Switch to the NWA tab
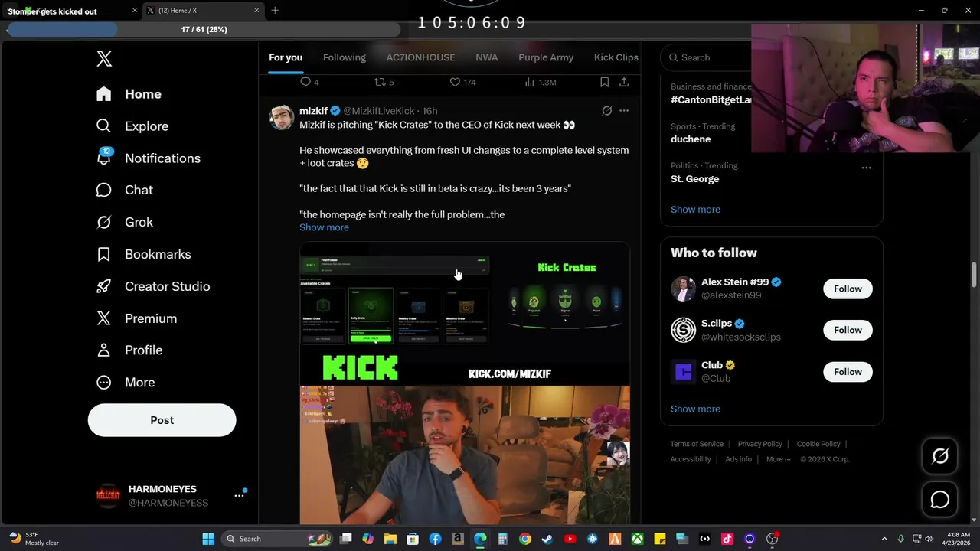This screenshot has width=980, height=551. tap(486, 57)
